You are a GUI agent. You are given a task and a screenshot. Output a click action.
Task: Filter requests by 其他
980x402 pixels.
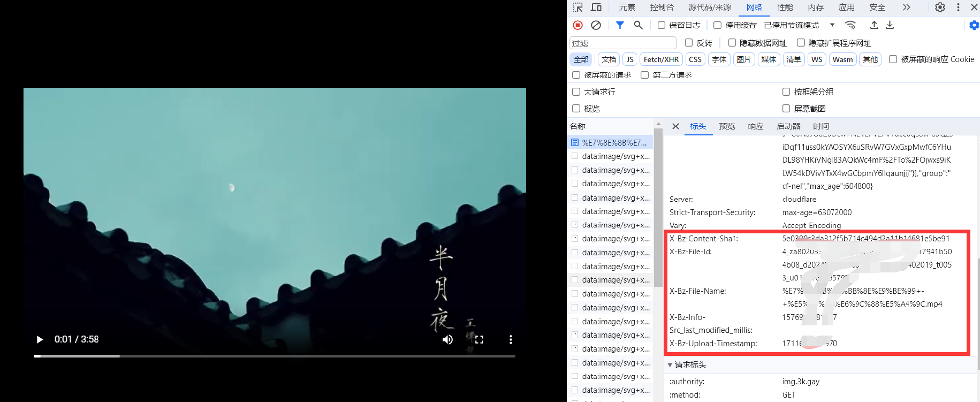[870, 59]
